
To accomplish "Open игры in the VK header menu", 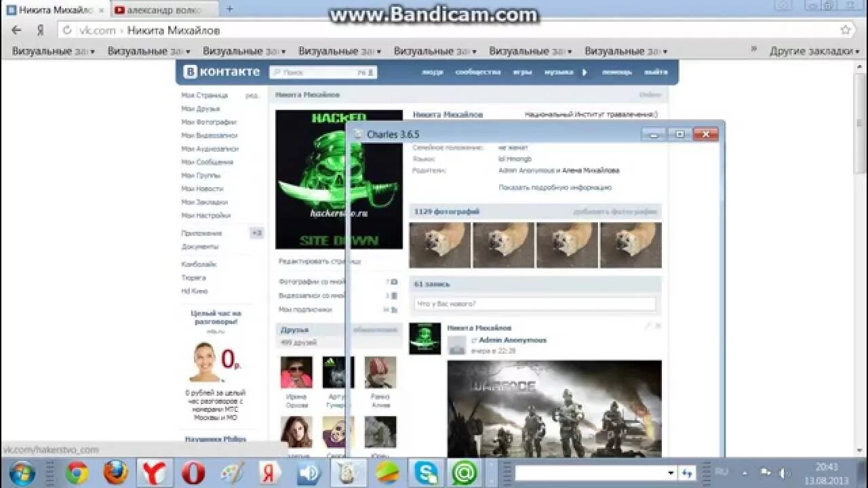I will [522, 72].
